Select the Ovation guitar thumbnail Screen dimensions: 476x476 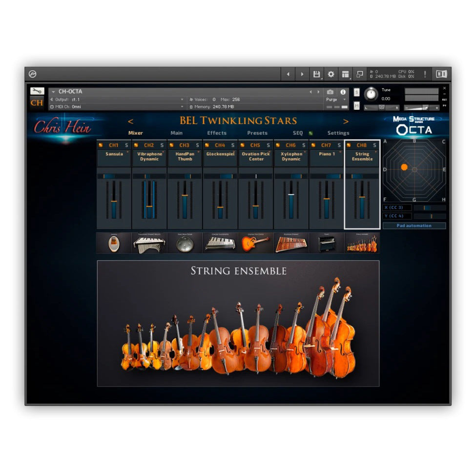[256, 243]
